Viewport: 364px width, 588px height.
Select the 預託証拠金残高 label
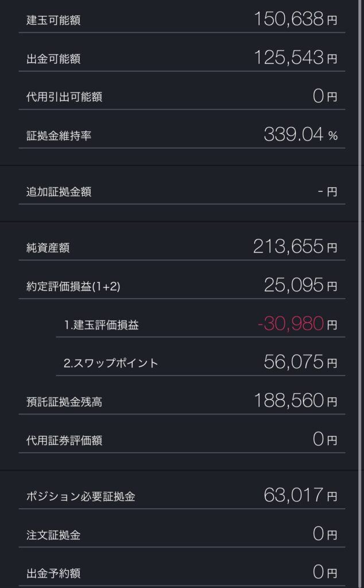coord(64,402)
